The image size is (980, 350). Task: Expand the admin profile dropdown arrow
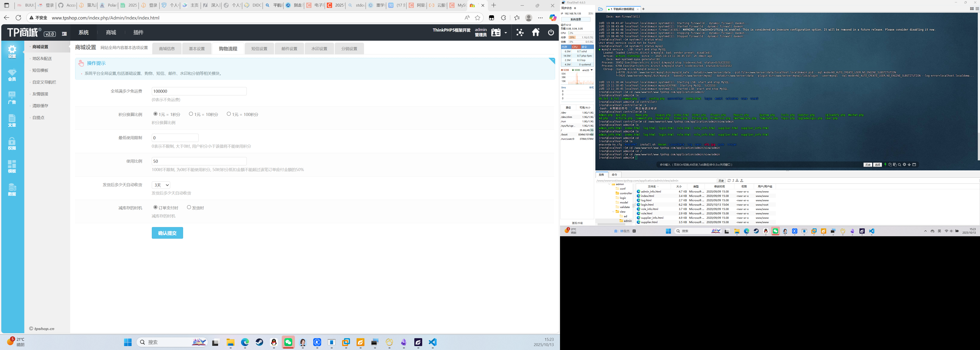pos(506,33)
